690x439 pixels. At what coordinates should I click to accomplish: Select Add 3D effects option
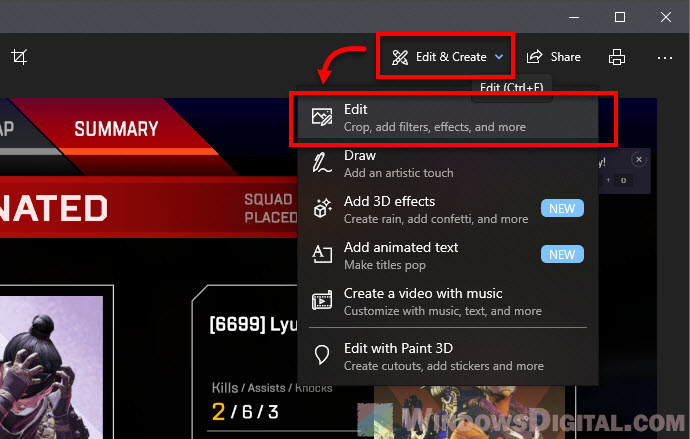(448, 210)
